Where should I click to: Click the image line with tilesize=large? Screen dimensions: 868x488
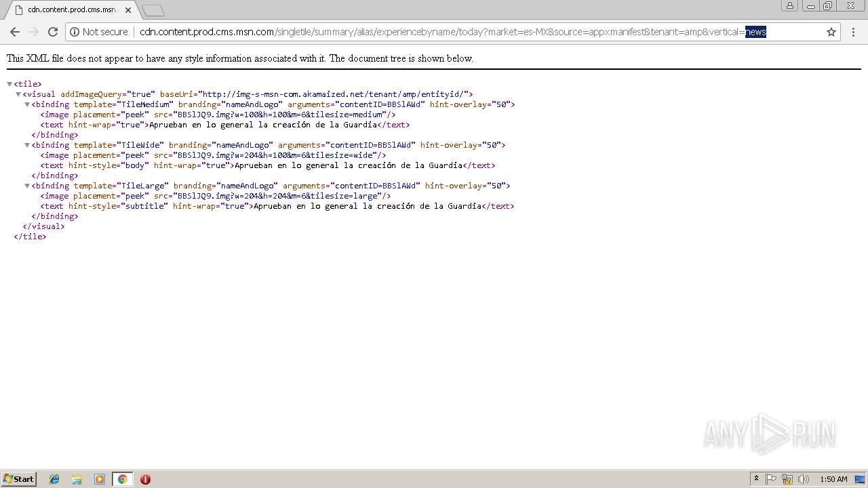[x=216, y=196]
